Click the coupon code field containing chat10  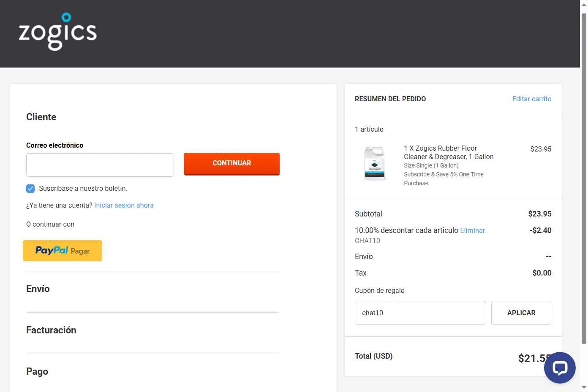[x=420, y=313]
